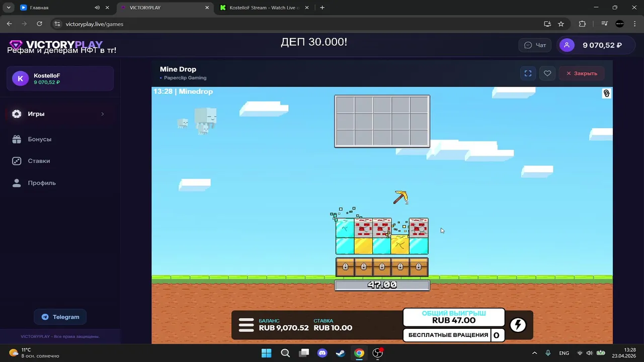Viewport: 644px width, 362px height.
Task: Click the Профиль person icon
Action: 17,183
